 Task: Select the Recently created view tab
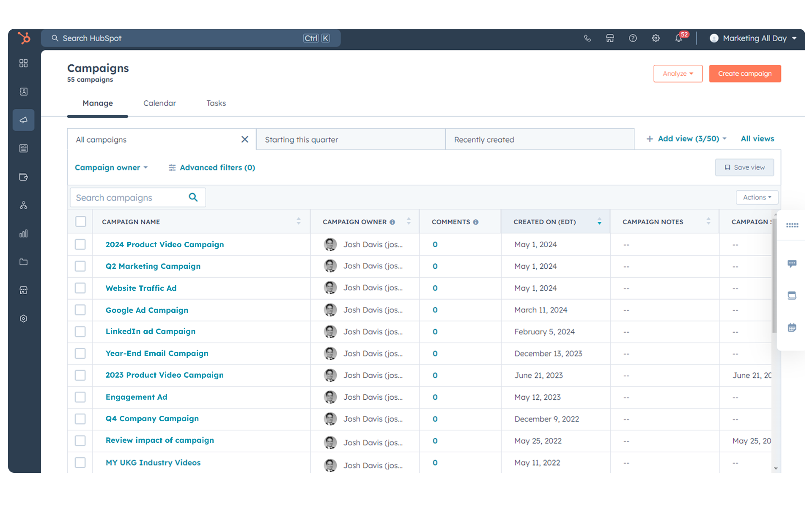[x=540, y=140]
